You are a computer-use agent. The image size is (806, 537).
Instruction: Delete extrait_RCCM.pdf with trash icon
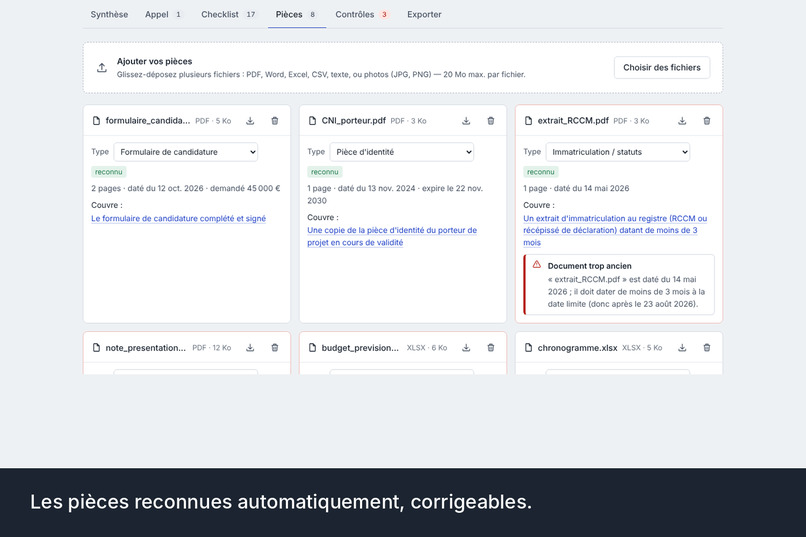point(707,121)
